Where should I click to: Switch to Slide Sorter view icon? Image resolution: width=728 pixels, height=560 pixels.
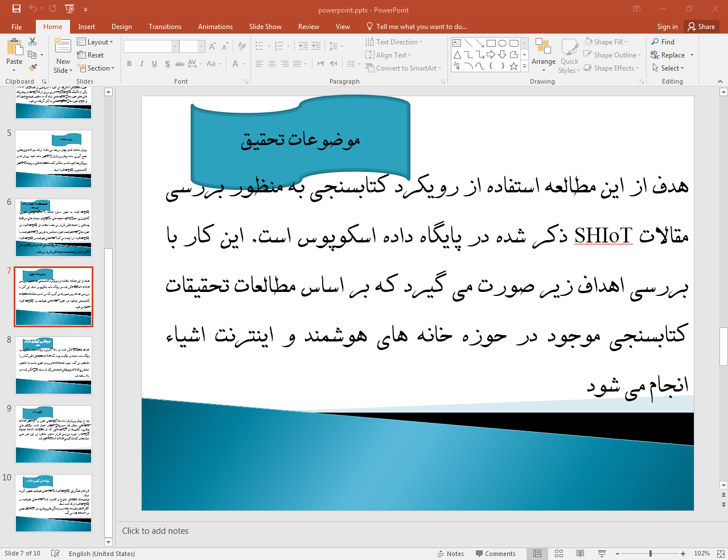[x=559, y=554]
